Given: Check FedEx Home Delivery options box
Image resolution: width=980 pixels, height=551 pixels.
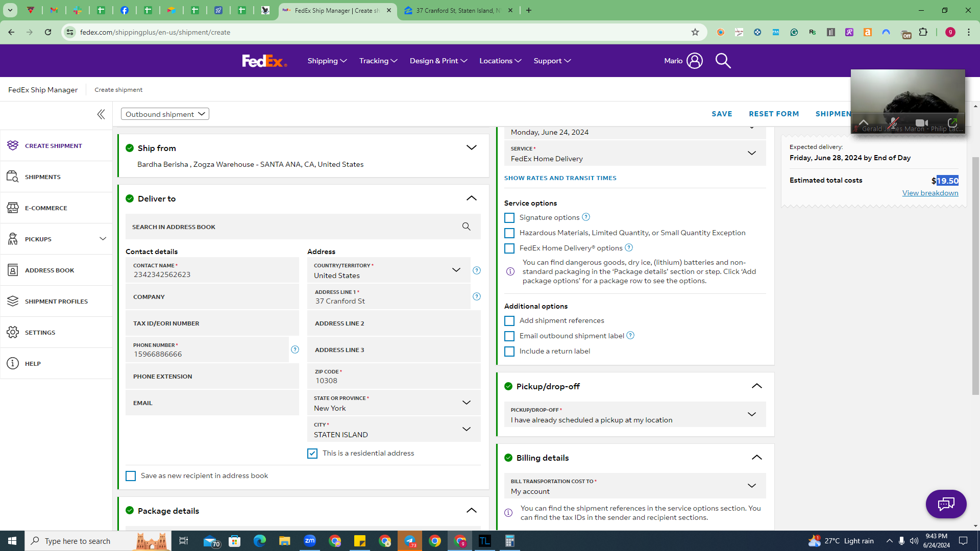Looking at the screenshot, I should pyautogui.click(x=509, y=248).
